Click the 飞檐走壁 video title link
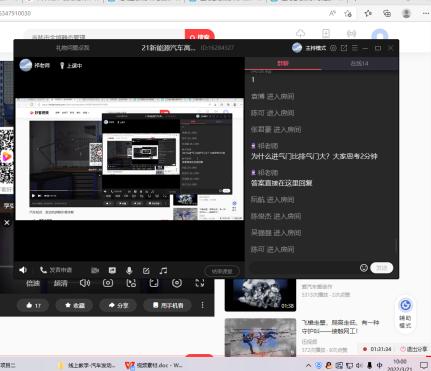This screenshot has height=371, width=431. (340, 327)
